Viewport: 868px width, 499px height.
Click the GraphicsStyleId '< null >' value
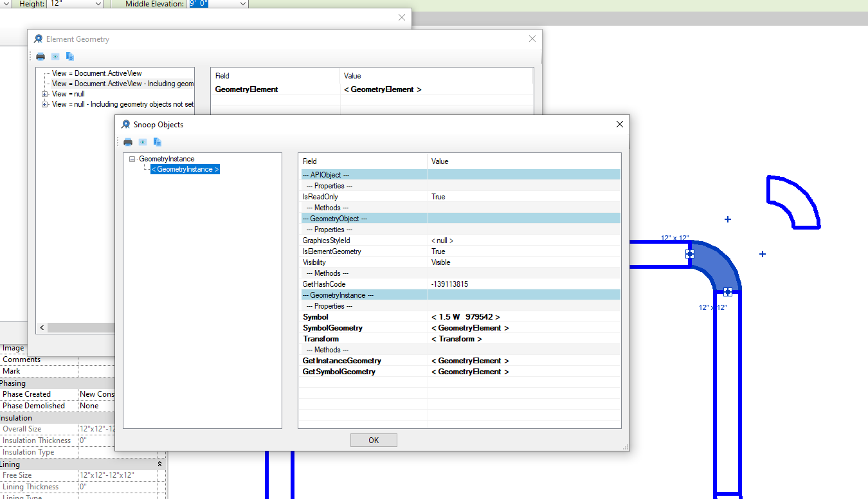pos(442,240)
